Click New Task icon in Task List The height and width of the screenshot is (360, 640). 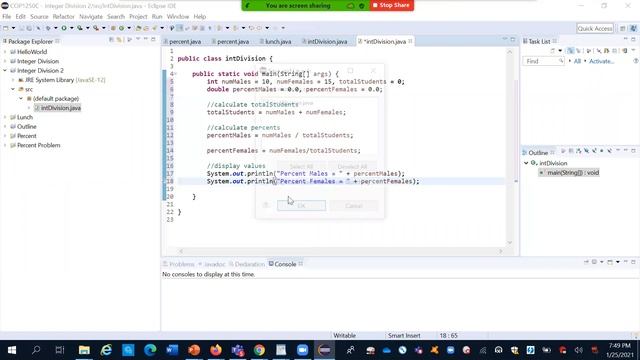point(553,51)
